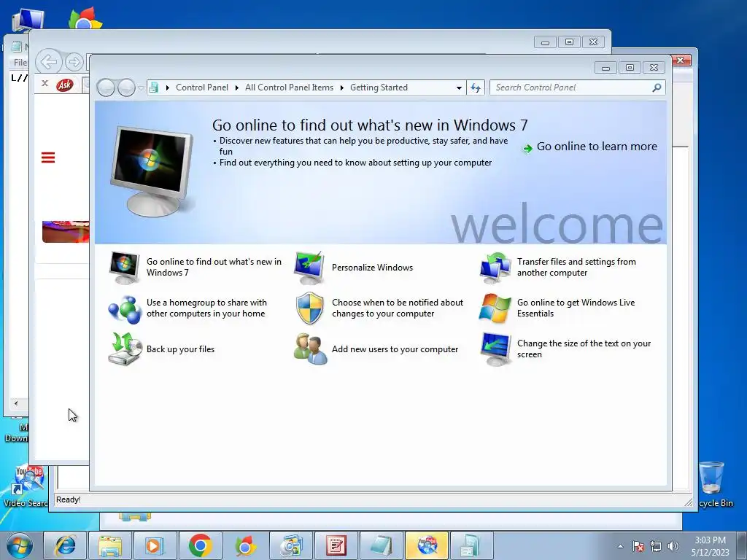Image resolution: width=747 pixels, height=560 pixels.
Task: Open the Personalize Windows icon
Action: click(x=309, y=267)
